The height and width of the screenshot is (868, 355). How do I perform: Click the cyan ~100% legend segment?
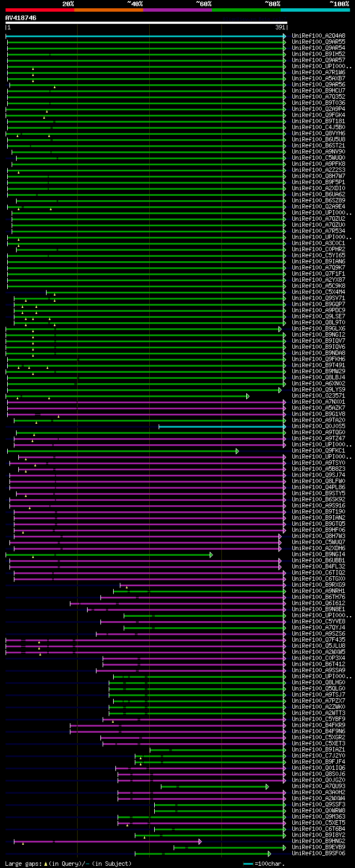pos(315,9)
